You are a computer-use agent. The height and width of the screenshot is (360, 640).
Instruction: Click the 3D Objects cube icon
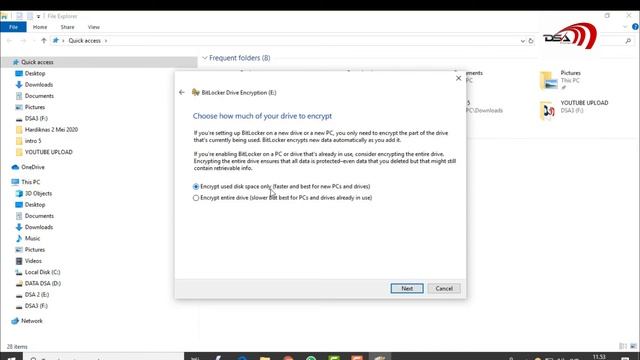[x=19, y=193]
